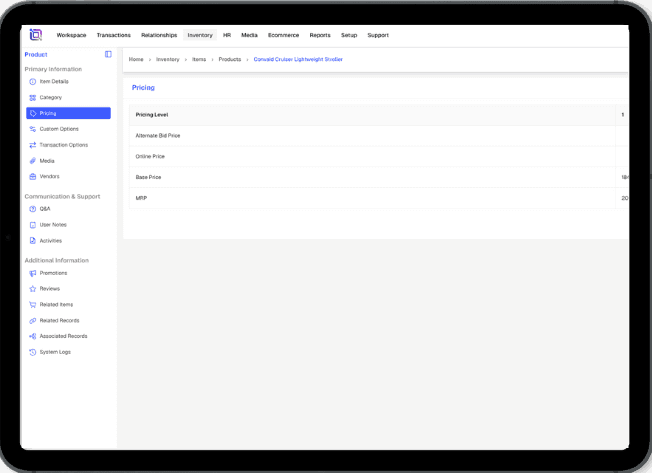This screenshot has height=473, width=652.
Task: Show System Logs from sidebar
Action: click(x=55, y=352)
